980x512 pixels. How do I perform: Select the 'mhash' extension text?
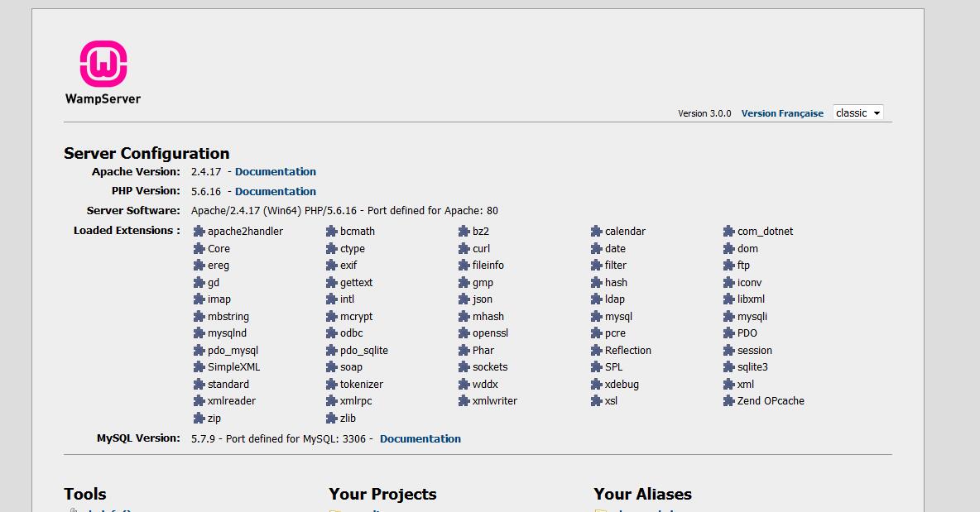tap(488, 317)
